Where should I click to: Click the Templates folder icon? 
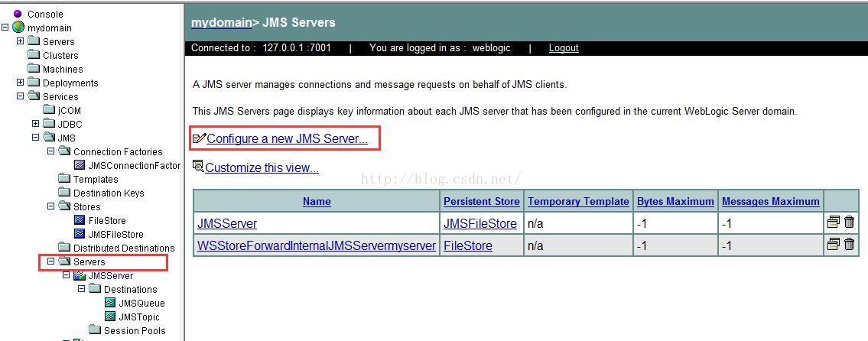click(x=64, y=179)
